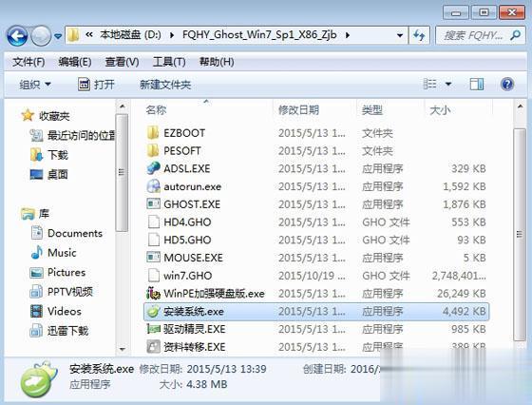532x405 pixels.
Task: Select the ADSL.EXE application icon
Action: click(x=153, y=168)
